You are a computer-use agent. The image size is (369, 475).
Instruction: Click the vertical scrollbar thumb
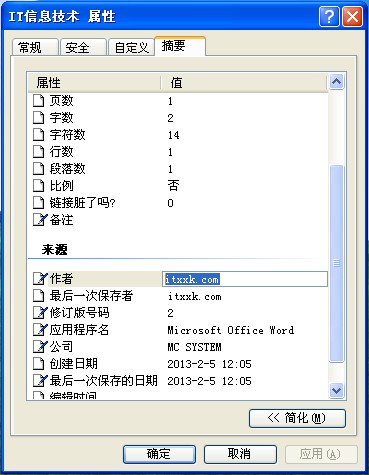coord(336,263)
